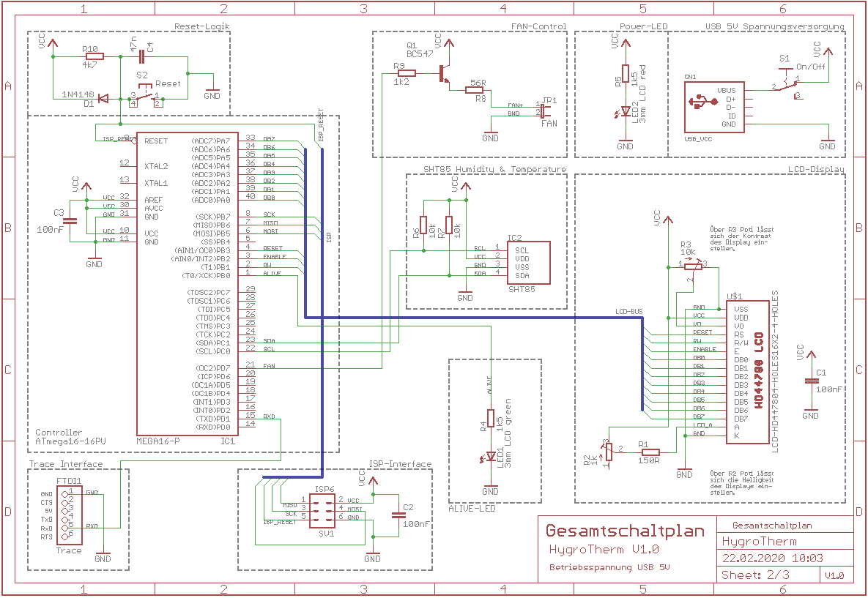Select the 'FAN-Control' block label
The image size is (868, 598).
point(538,26)
